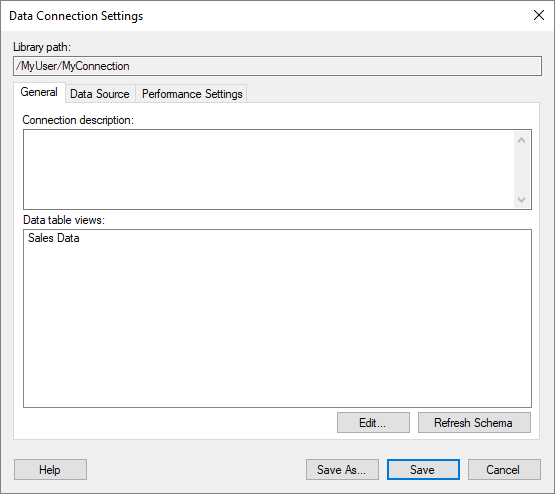Click the Data Connection Settings title bar
555x494 pixels.
[x=265, y=16]
